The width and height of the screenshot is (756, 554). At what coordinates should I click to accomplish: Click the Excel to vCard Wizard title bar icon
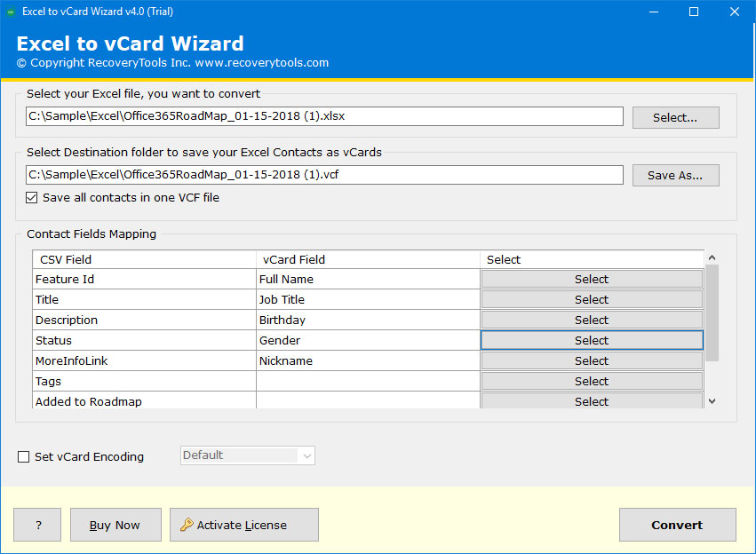11,12
